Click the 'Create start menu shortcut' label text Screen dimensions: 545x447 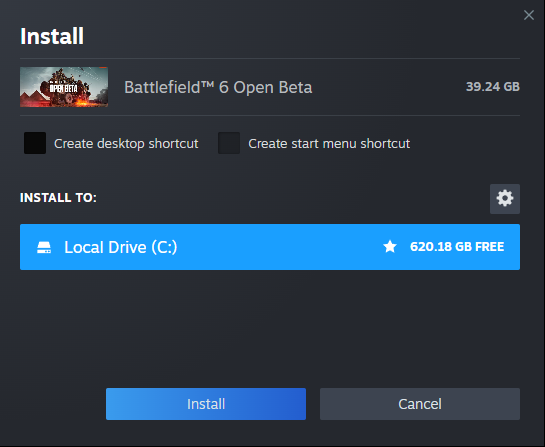coord(329,144)
